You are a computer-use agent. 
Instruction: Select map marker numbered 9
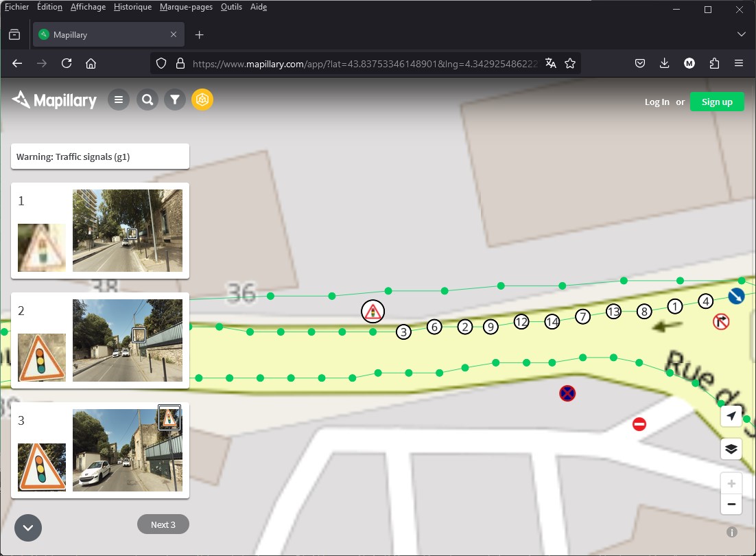491,327
